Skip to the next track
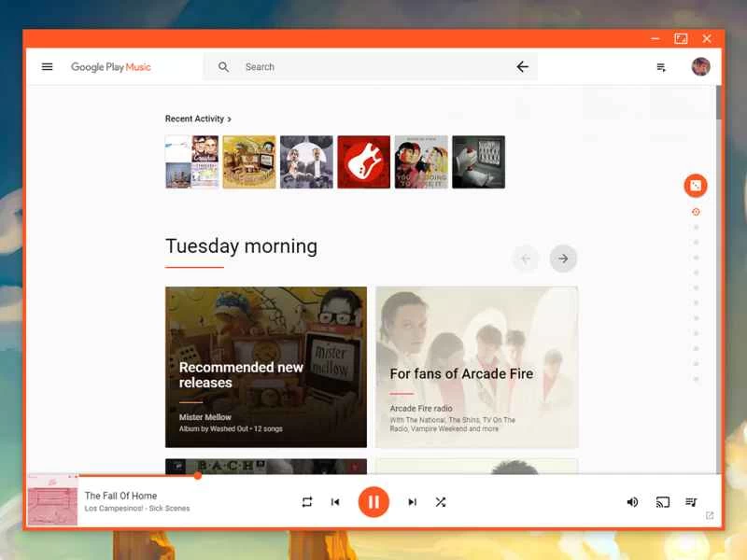This screenshot has width=747, height=560. click(412, 502)
